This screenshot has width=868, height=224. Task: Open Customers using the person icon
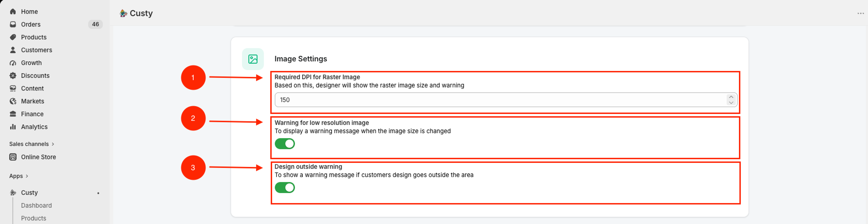pyautogui.click(x=13, y=50)
